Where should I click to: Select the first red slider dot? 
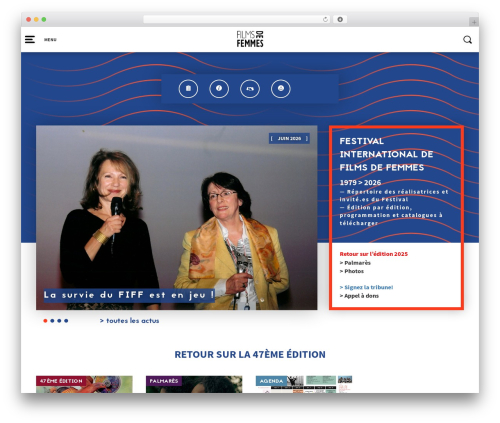pyautogui.click(x=45, y=321)
